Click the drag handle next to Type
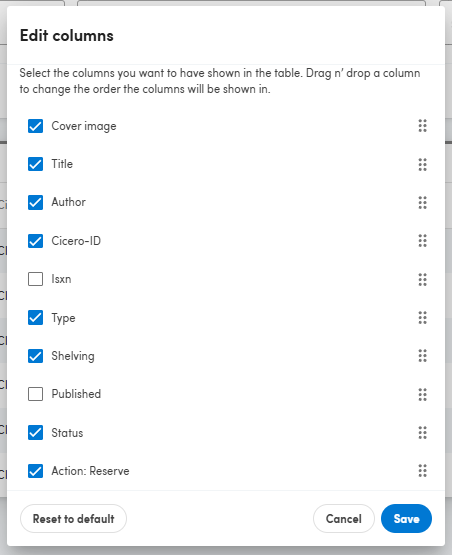 [x=422, y=317]
